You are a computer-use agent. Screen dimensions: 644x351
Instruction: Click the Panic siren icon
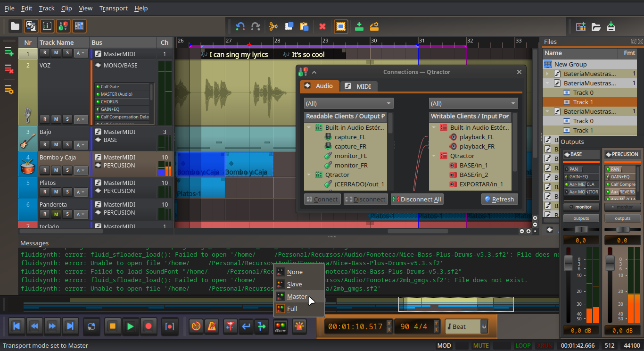pos(299,326)
